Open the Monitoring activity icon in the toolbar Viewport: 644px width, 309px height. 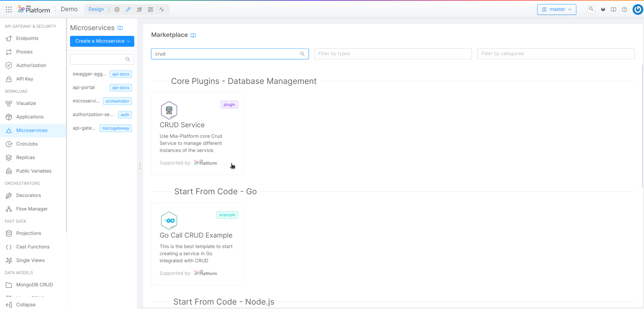[162, 9]
